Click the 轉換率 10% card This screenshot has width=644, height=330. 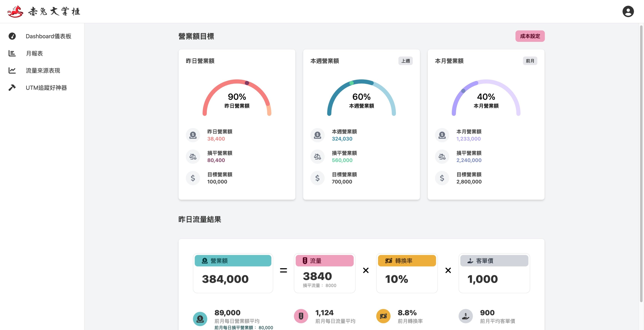point(407,273)
